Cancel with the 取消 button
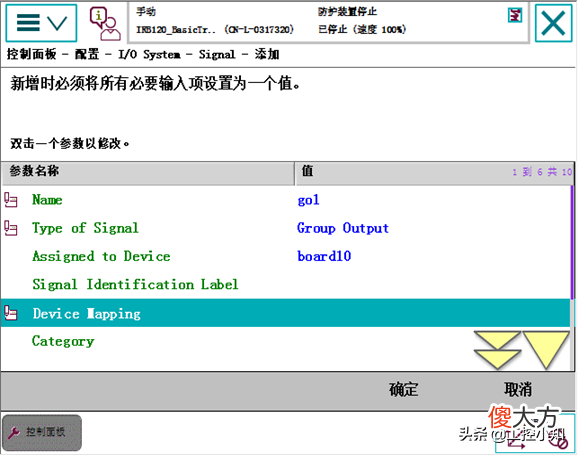578x455 pixels. [x=518, y=390]
